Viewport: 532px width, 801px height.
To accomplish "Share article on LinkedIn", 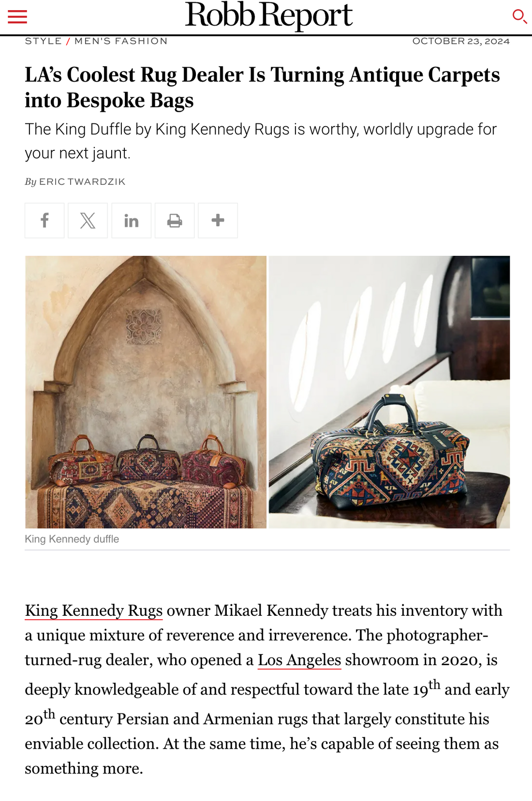I will click(x=131, y=221).
